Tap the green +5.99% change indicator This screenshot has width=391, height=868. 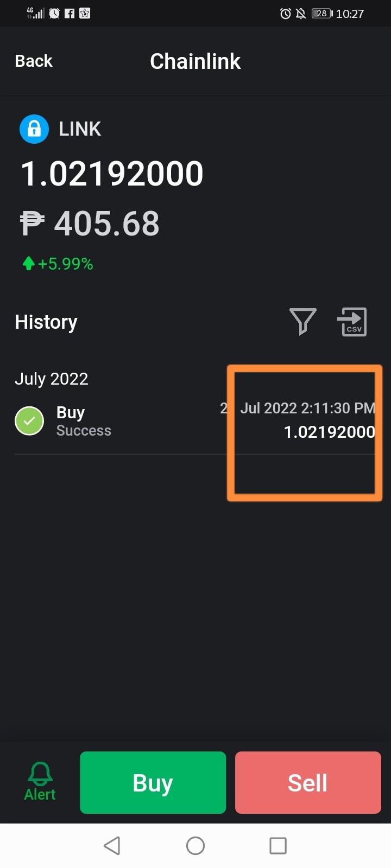coord(58,264)
